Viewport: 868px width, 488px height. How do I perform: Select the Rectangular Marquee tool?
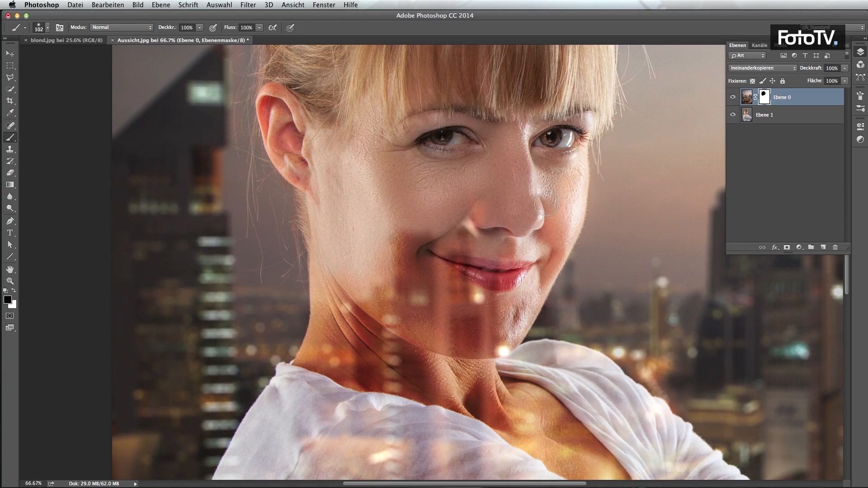(10, 66)
